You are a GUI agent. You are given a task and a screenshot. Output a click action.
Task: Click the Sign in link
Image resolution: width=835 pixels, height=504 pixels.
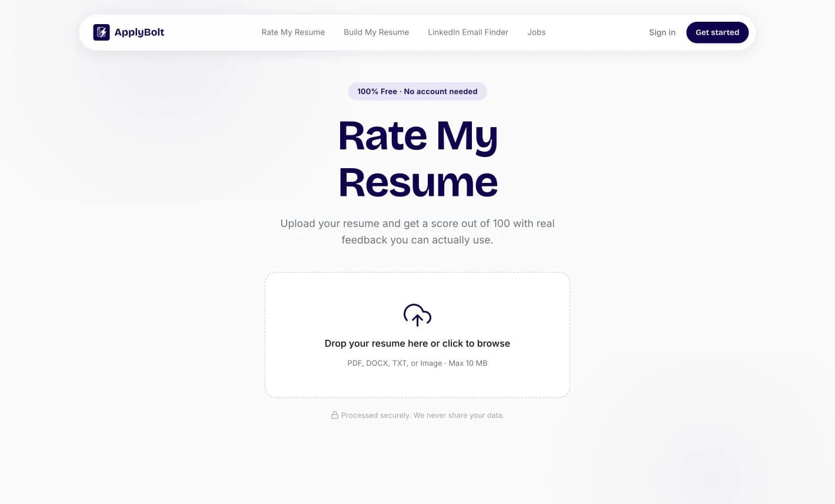662,32
